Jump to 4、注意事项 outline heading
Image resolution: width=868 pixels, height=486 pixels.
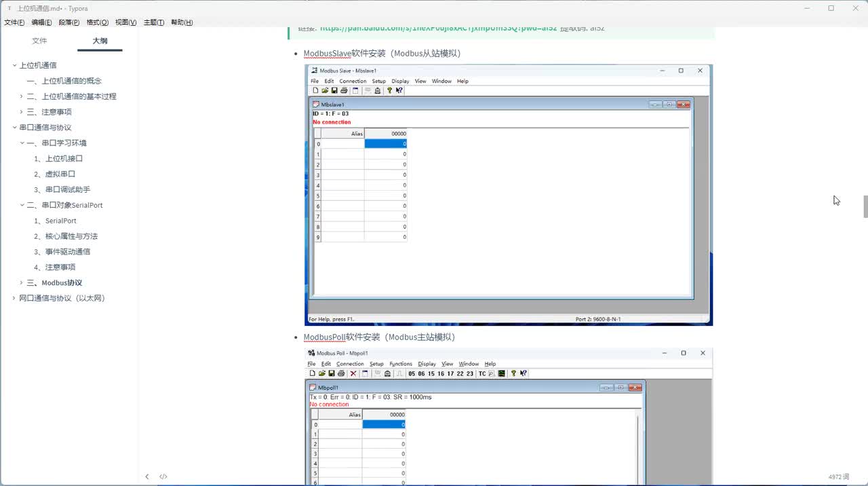point(55,267)
